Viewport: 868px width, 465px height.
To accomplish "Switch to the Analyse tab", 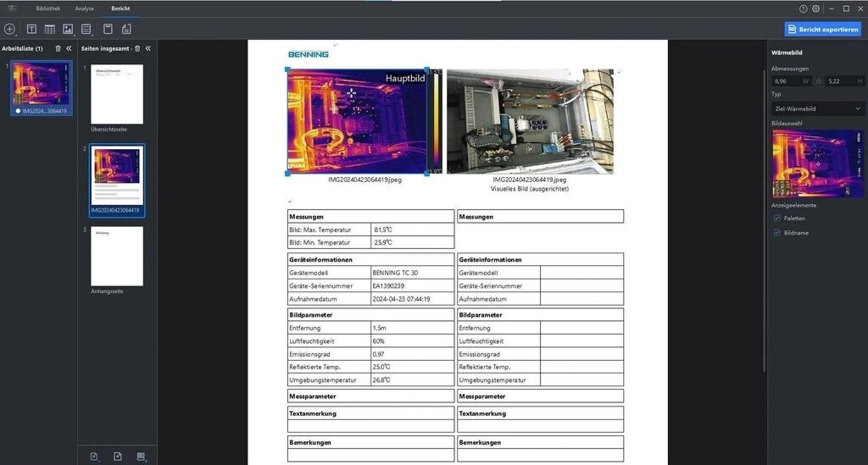I will tap(84, 8).
